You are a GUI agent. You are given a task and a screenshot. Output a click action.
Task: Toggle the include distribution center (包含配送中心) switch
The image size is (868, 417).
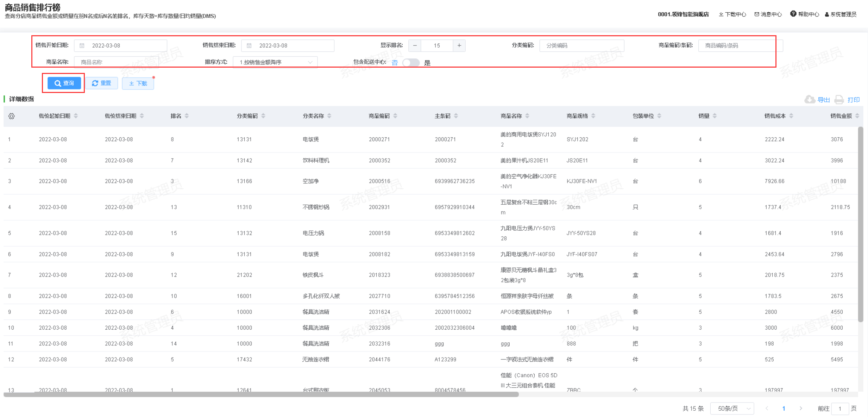pos(411,63)
